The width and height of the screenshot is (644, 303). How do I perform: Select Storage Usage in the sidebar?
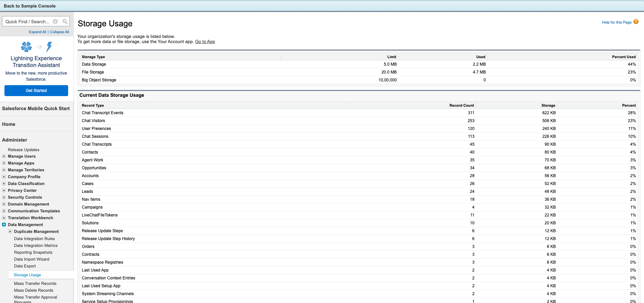(27, 275)
